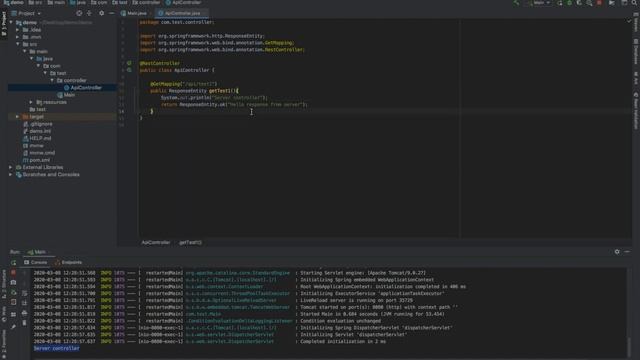Viewport: 640px width, 360px height.
Task: Click the 'demo' project name in navigation bar
Action: click(13, 2)
